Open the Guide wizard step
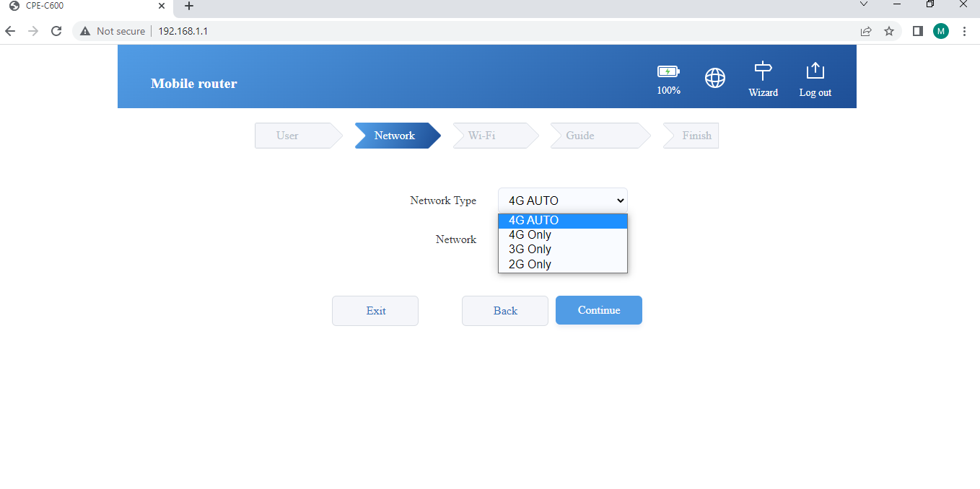 pyautogui.click(x=600, y=136)
